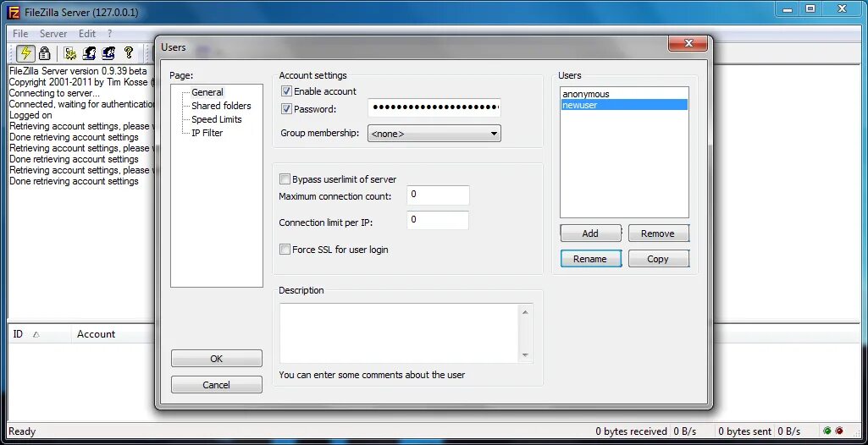Image resolution: width=868 pixels, height=445 pixels.
Task: Click the Description text area
Action: tap(400, 333)
